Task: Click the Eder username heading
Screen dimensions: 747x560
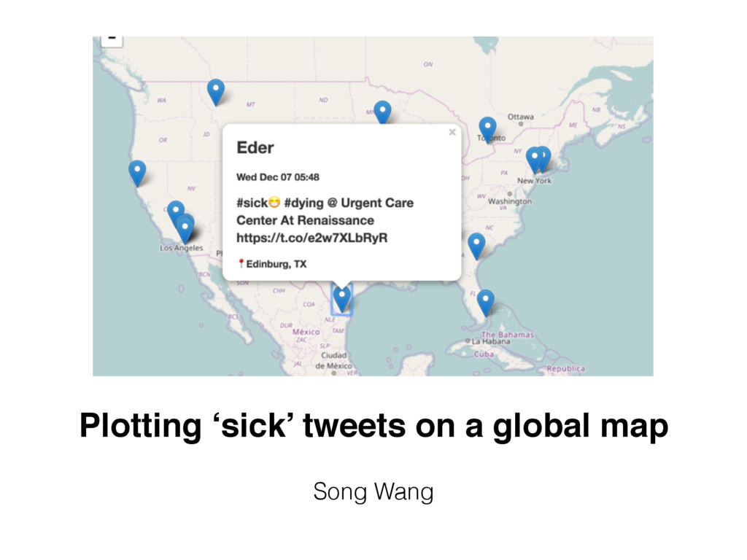Action: pyautogui.click(x=255, y=147)
